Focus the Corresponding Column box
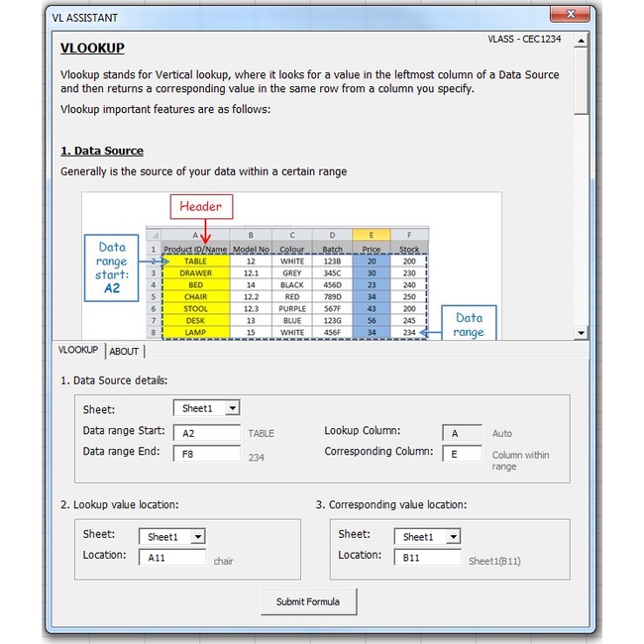 point(462,454)
